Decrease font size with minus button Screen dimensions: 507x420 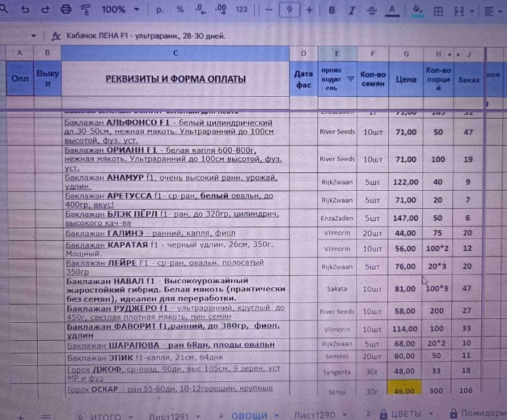point(269,10)
